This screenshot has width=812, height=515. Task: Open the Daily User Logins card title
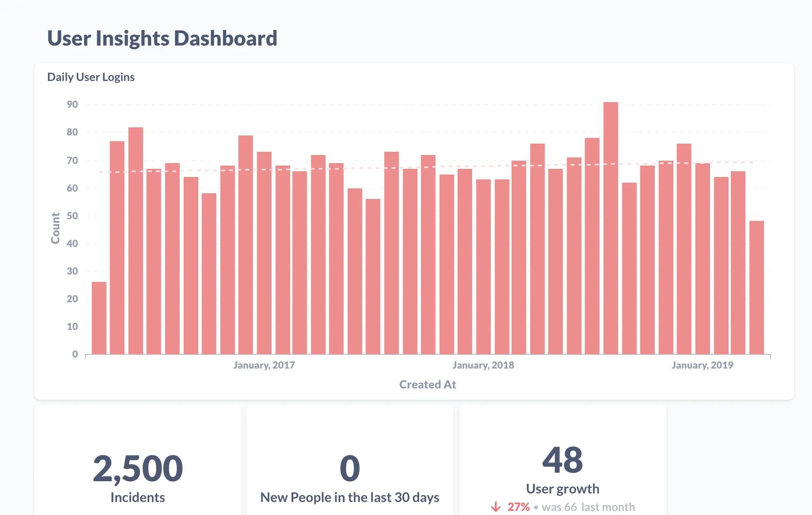click(91, 77)
